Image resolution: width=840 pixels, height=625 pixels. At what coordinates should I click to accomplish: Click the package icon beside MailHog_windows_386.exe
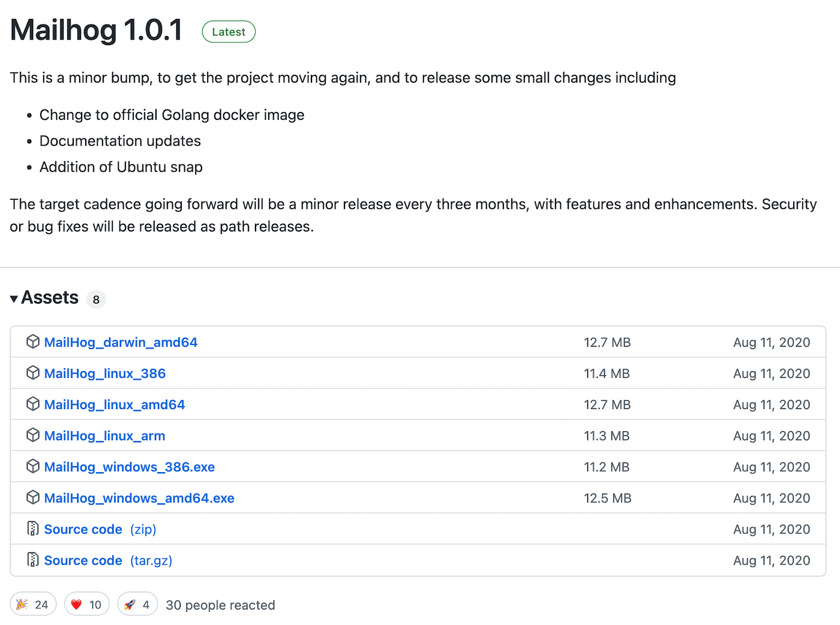33,466
